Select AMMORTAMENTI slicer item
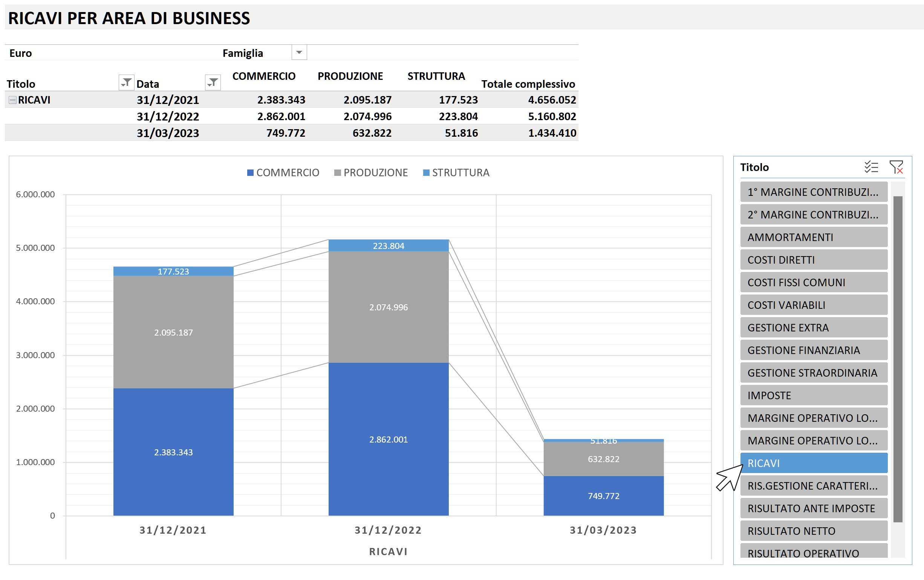 [814, 237]
